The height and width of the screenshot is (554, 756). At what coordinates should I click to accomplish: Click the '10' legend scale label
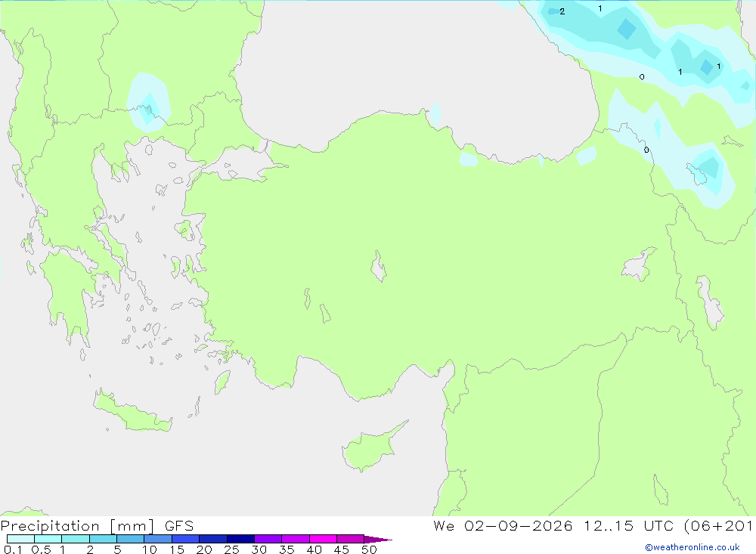(x=150, y=549)
